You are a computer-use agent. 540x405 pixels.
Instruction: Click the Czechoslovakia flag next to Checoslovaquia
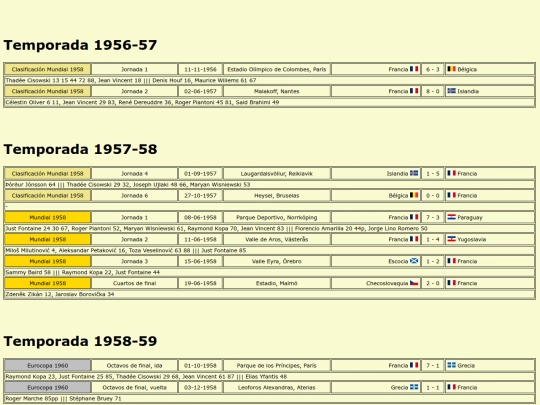coord(414,283)
